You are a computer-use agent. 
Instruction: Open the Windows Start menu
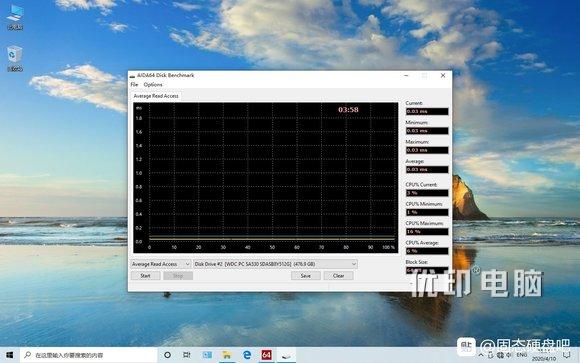click(x=10, y=355)
